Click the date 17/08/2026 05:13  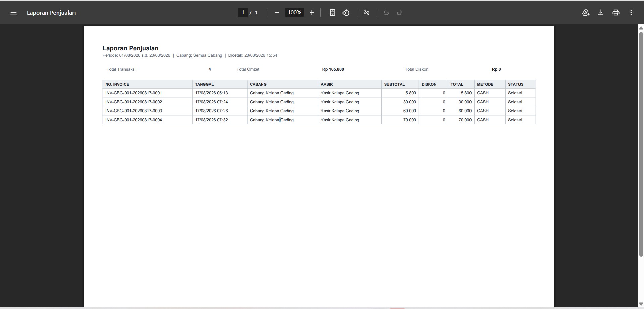[x=211, y=93]
